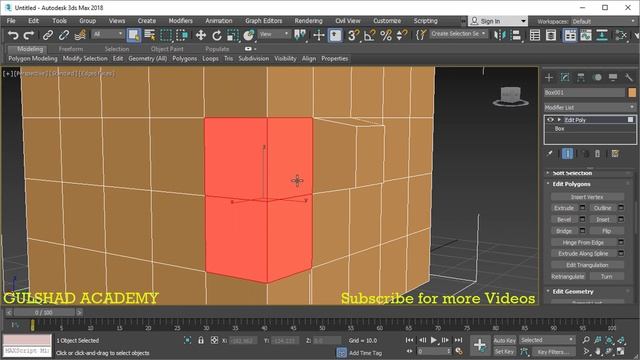Image resolution: width=640 pixels, height=360 pixels.
Task: Activate the Select Object tool
Action: pos(133,35)
